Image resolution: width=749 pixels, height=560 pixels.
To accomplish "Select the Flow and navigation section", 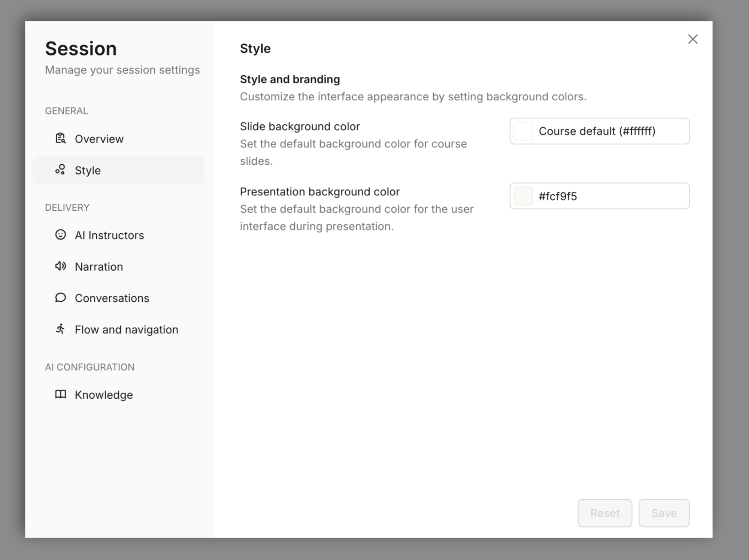I will coord(126,329).
